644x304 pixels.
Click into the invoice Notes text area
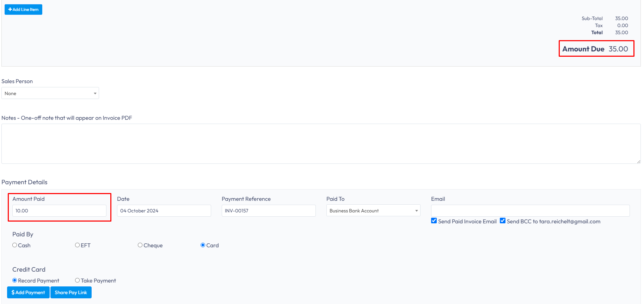coord(321,144)
